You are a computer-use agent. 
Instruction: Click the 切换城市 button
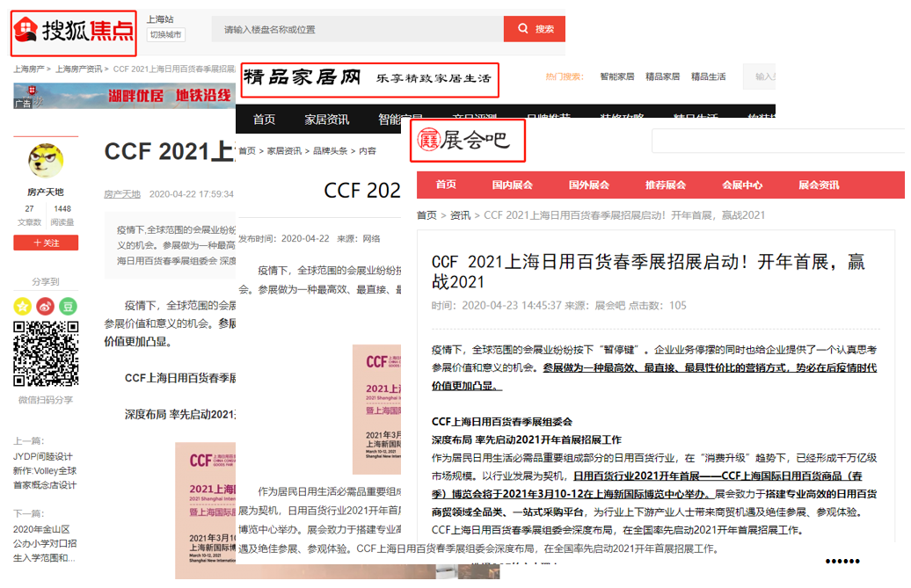coord(165,35)
